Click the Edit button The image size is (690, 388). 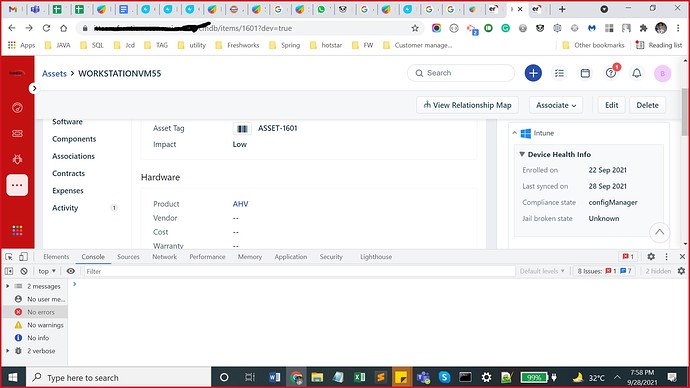click(x=611, y=105)
